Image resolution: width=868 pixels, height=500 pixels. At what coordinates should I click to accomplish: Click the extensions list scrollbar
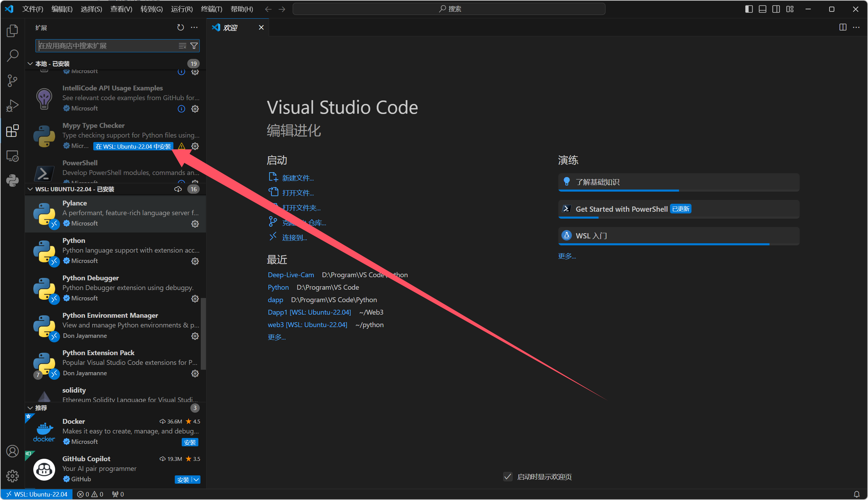pos(204,334)
